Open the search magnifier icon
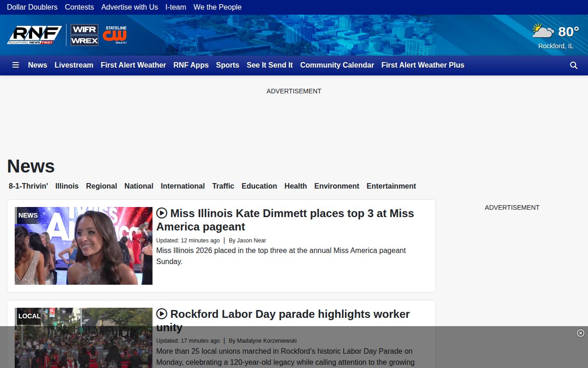This screenshot has height=368, width=588. tap(574, 65)
